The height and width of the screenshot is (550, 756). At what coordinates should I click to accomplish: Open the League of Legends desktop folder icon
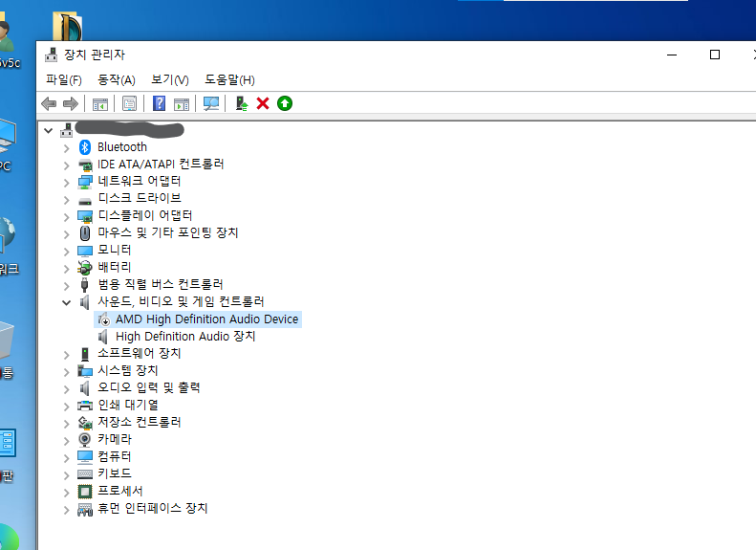click(x=68, y=27)
